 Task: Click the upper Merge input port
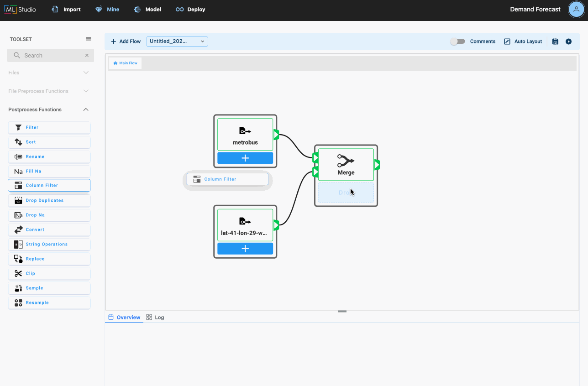pos(315,158)
